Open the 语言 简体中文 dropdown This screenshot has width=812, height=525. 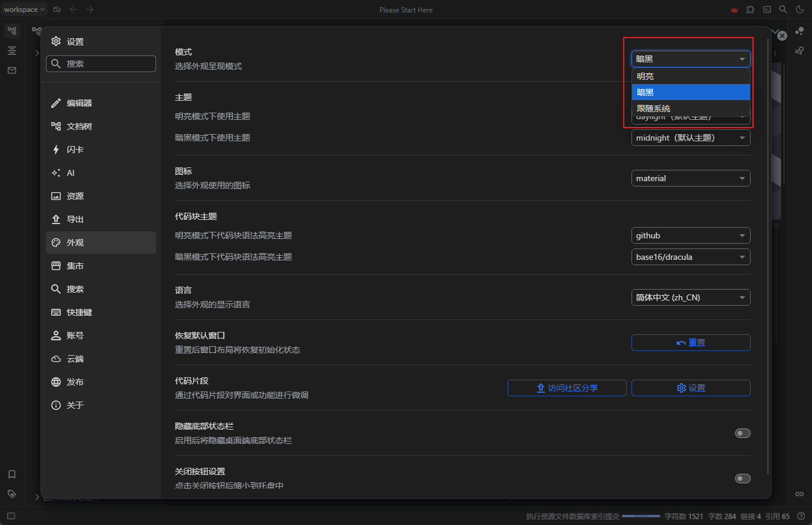pyautogui.click(x=690, y=297)
